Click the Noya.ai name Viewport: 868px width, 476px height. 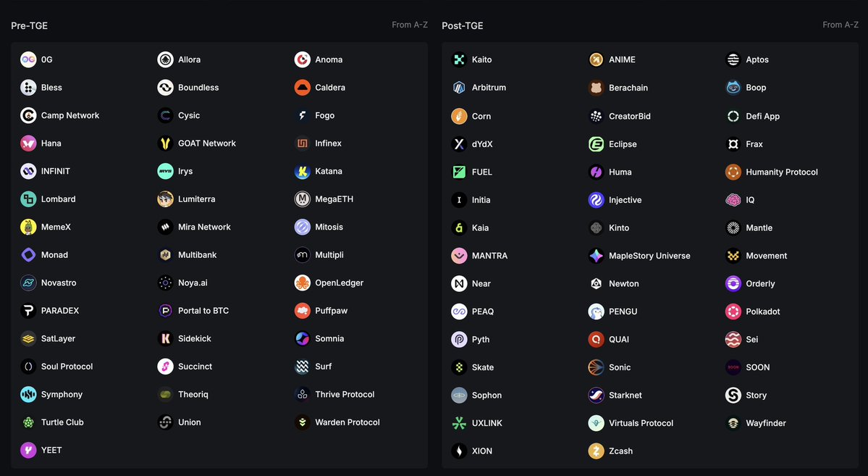coord(193,283)
